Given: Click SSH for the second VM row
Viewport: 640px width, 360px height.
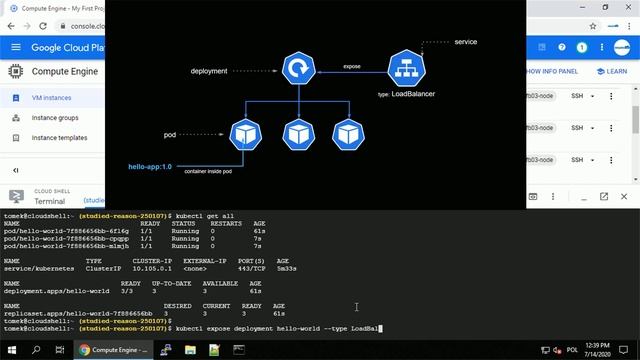Looking at the screenshot, I should coord(577,128).
